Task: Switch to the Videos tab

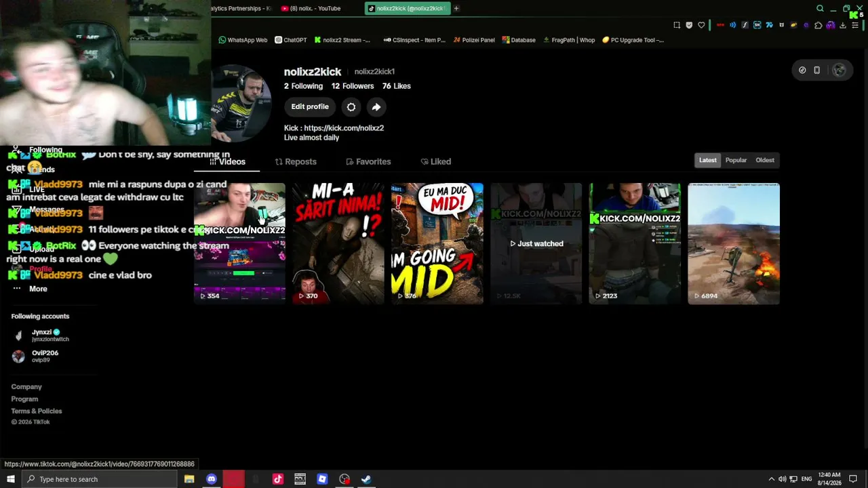Action: coord(227,162)
